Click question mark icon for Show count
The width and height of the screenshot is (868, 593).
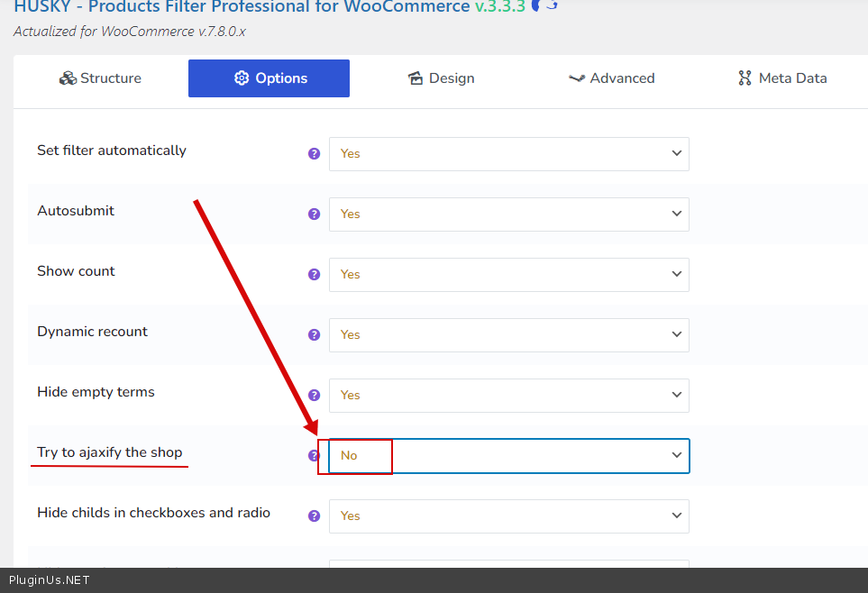(314, 275)
